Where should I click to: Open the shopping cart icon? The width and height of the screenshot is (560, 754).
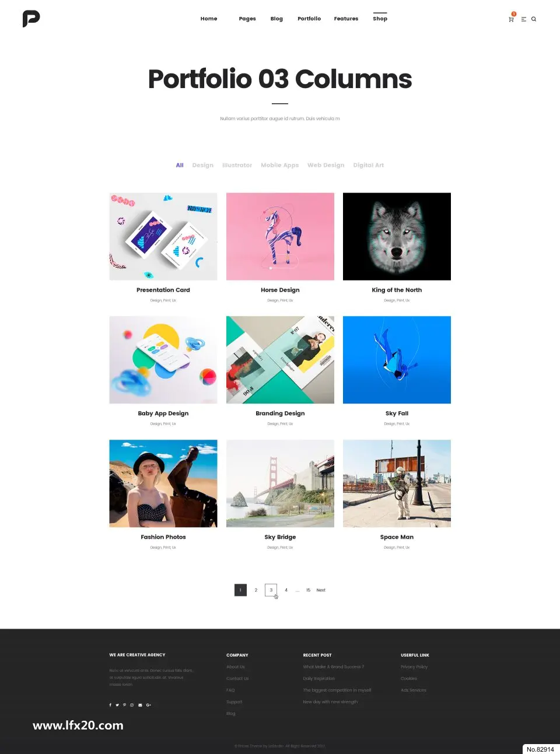tap(511, 19)
